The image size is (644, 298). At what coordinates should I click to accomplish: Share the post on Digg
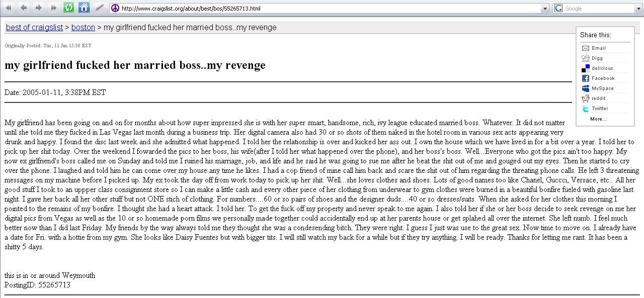coord(597,58)
